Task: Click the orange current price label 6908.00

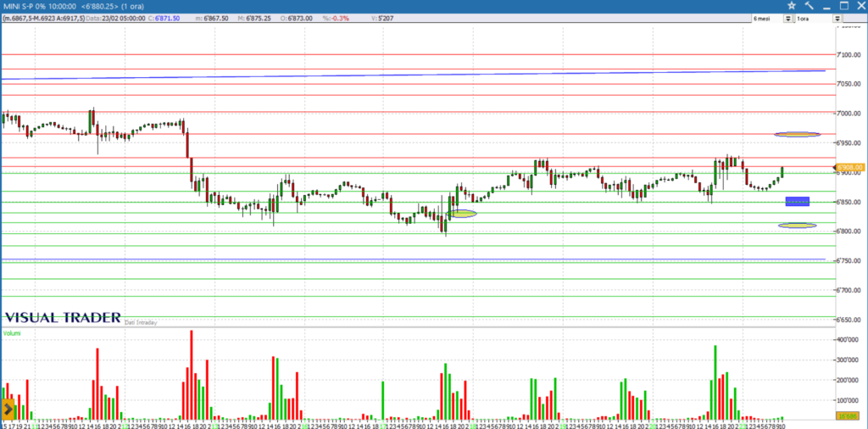Action: pyautogui.click(x=850, y=167)
